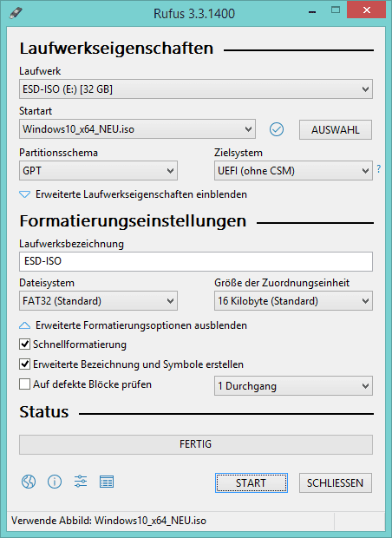Image resolution: width=392 pixels, height=538 pixels.
Task: Click the ISO checksum checkmark icon
Action: tap(277, 129)
